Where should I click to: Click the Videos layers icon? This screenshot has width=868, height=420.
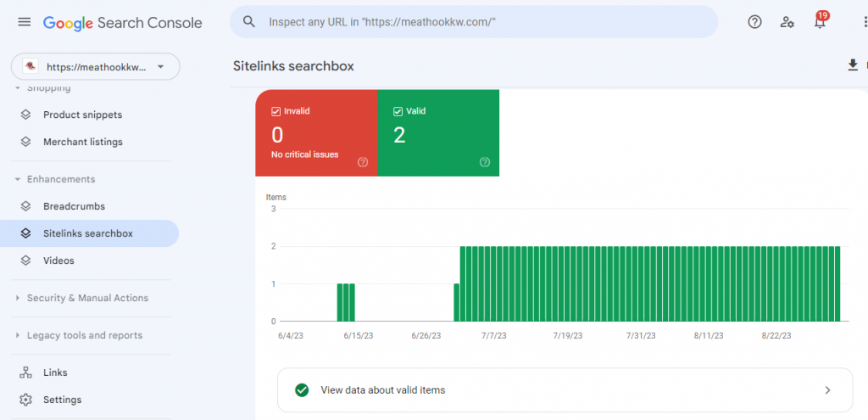click(25, 260)
